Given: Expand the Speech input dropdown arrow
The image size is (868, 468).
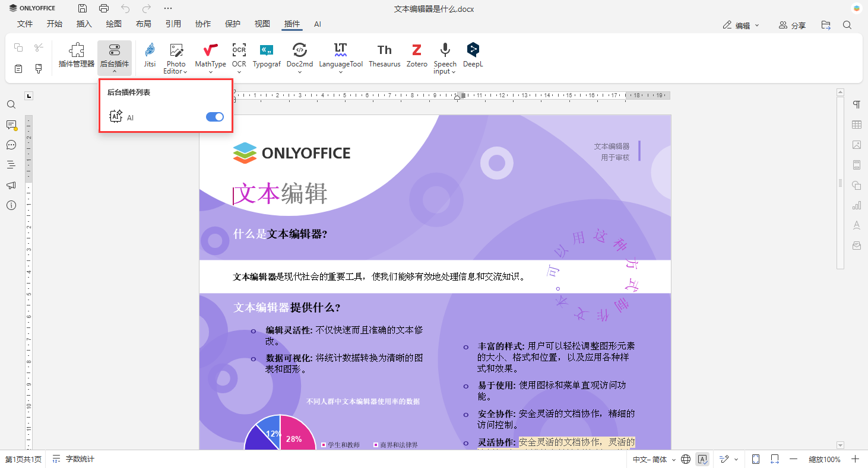Looking at the screenshot, I should point(454,72).
